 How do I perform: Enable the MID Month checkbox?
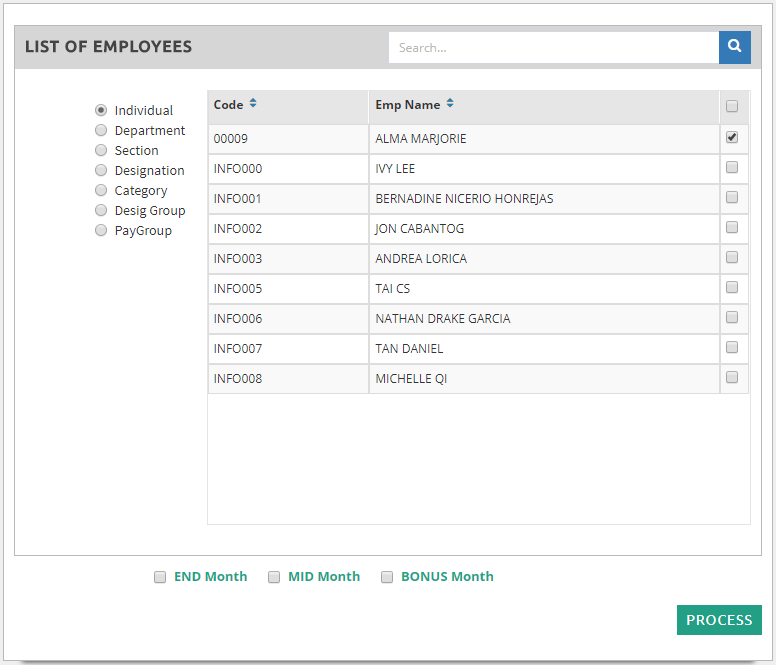[274, 577]
